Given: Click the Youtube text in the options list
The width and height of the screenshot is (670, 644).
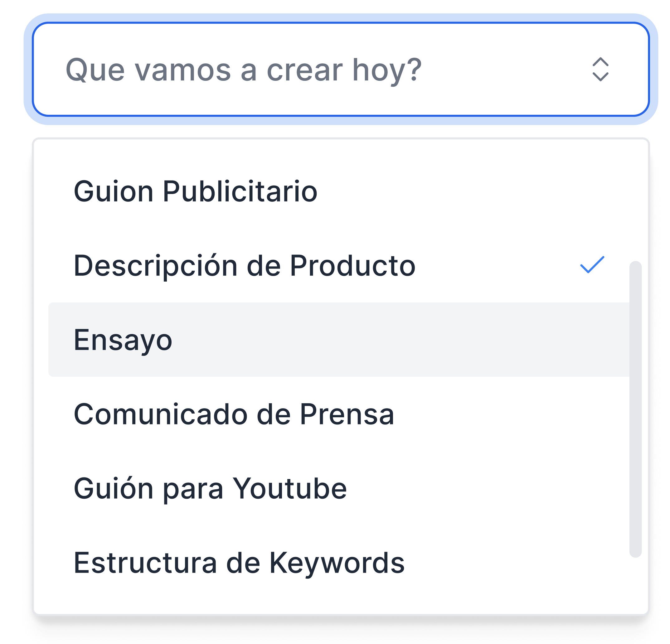Looking at the screenshot, I should coord(289,488).
